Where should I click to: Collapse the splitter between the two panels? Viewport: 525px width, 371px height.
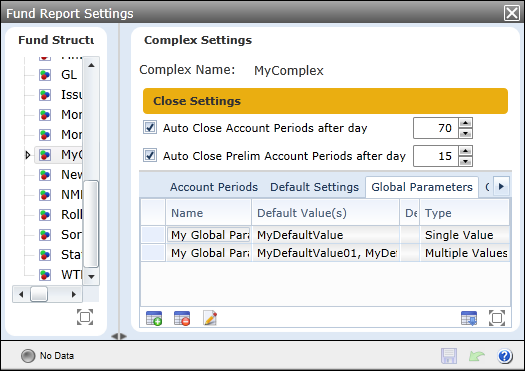119,336
